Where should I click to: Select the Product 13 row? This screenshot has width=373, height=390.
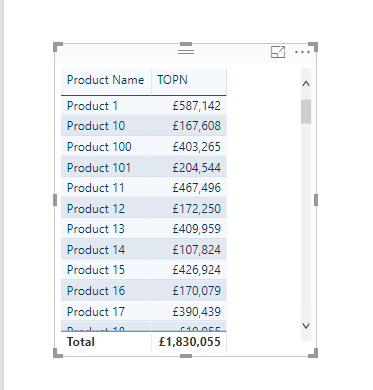(144, 229)
